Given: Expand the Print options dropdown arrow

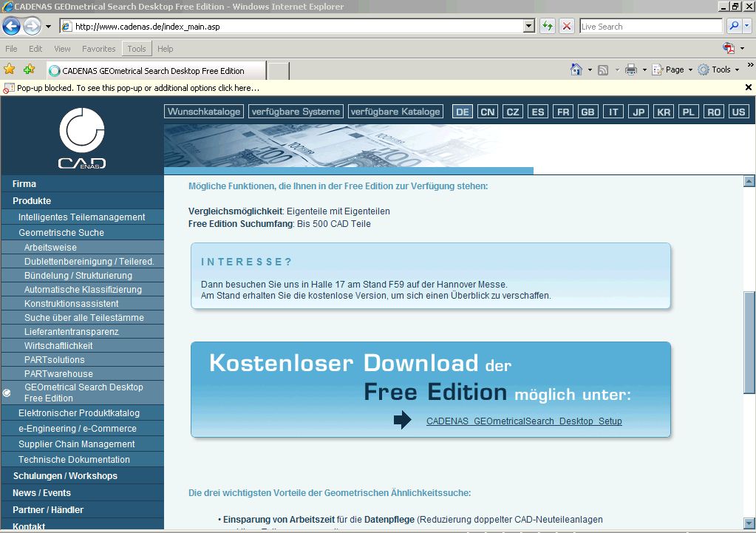Looking at the screenshot, I should [x=644, y=70].
